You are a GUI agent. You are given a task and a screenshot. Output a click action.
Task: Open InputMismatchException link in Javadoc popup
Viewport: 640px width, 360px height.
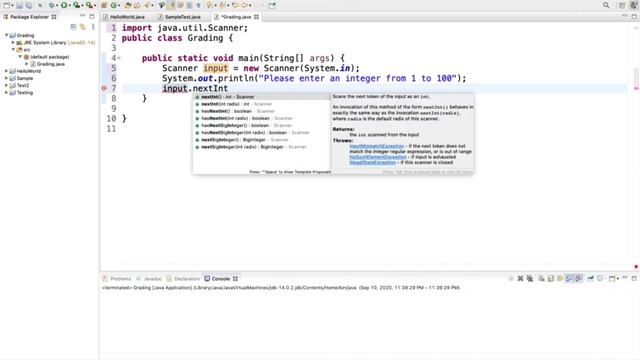[376, 146]
